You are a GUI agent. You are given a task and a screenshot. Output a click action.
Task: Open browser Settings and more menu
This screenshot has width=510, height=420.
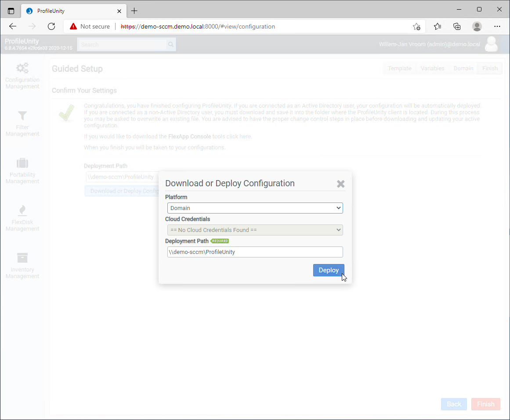pyautogui.click(x=497, y=26)
